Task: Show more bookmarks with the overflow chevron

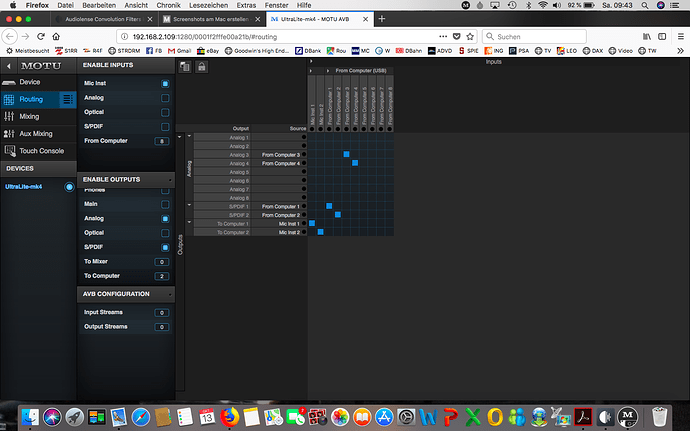Action: [x=680, y=51]
